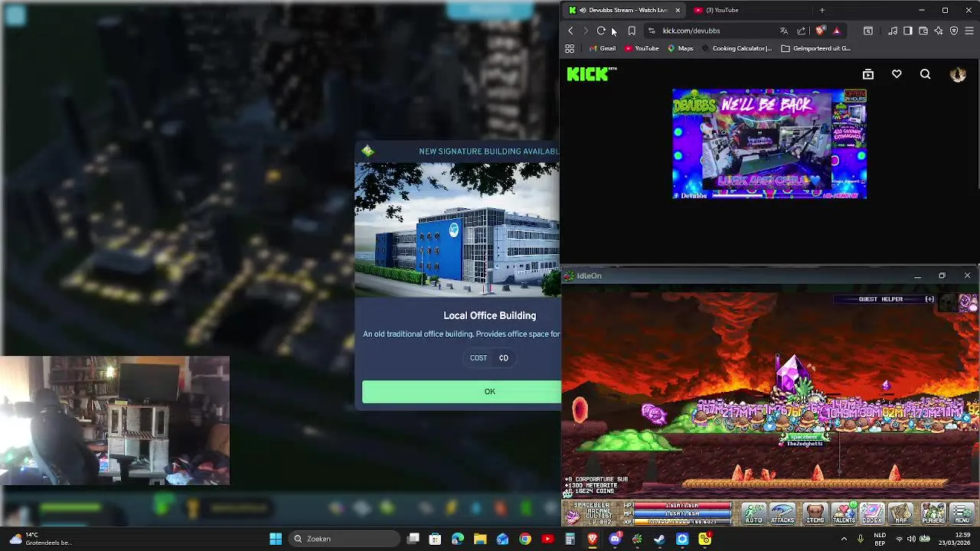Switch NLD BEP keyboard language in tray
This screenshot has width=980, height=551.
click(880, 539)
